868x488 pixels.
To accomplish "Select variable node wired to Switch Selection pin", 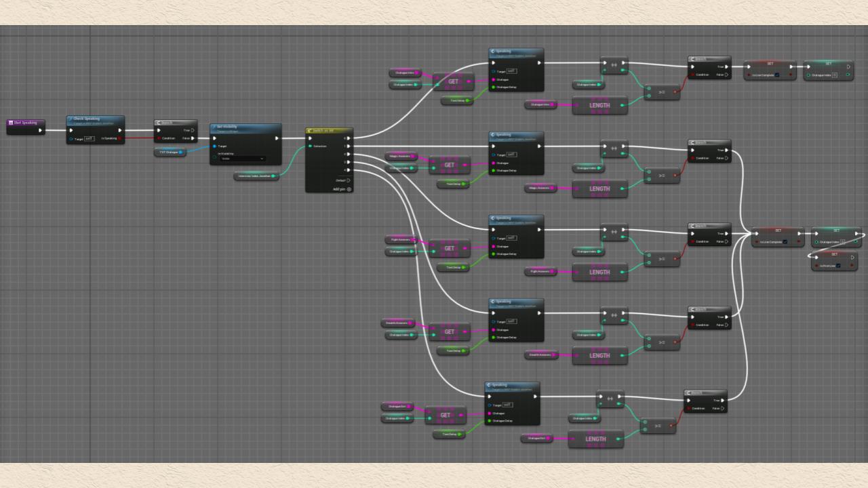I will (256, 176).
